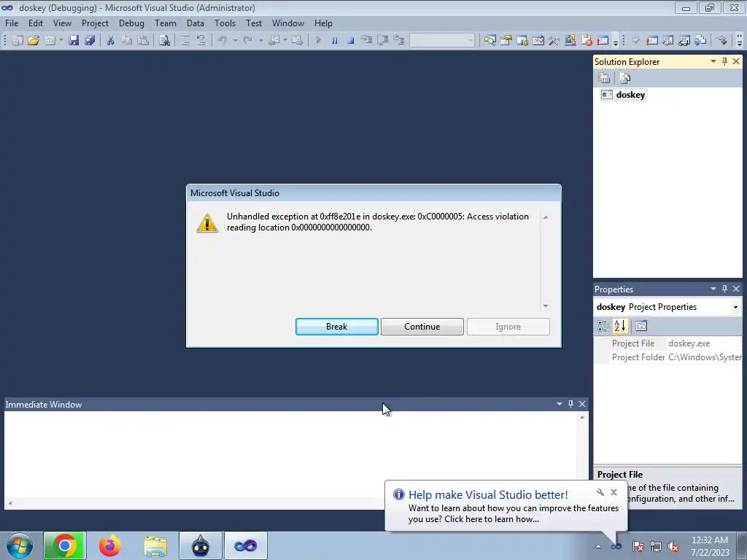Open the doskey Project Properties object dropdown
The width and height of the screenshot is (747, 560).
[x=735, y=307]
